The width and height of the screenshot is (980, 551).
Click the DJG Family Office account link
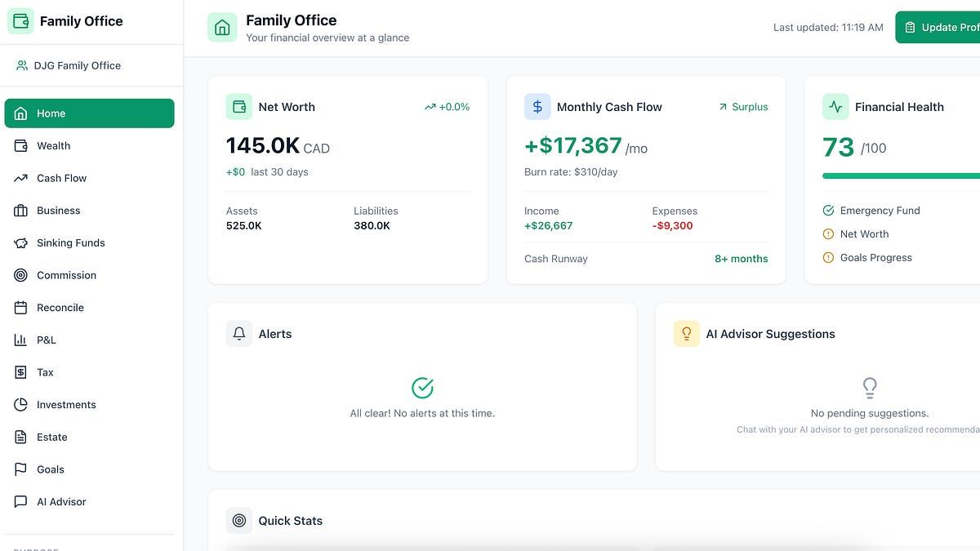click(x=77, y=65)
